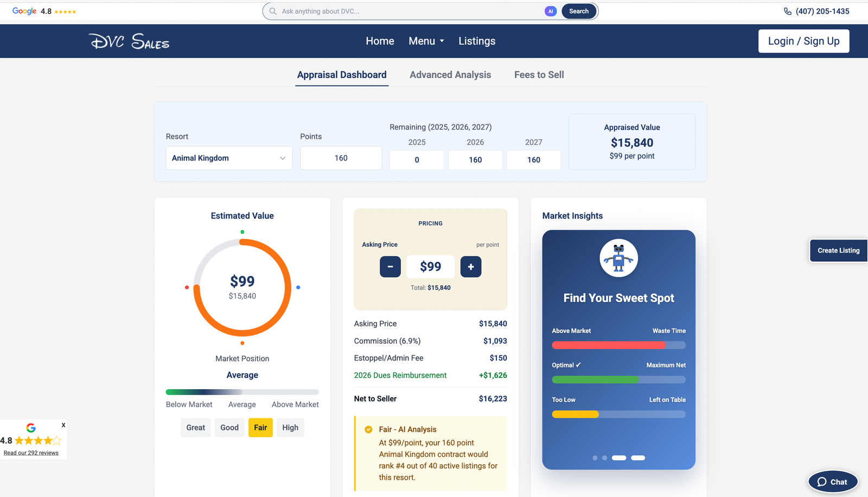This screenshot has width=868, height=497.
Task: Go to Home page
Action: [380, 41]
